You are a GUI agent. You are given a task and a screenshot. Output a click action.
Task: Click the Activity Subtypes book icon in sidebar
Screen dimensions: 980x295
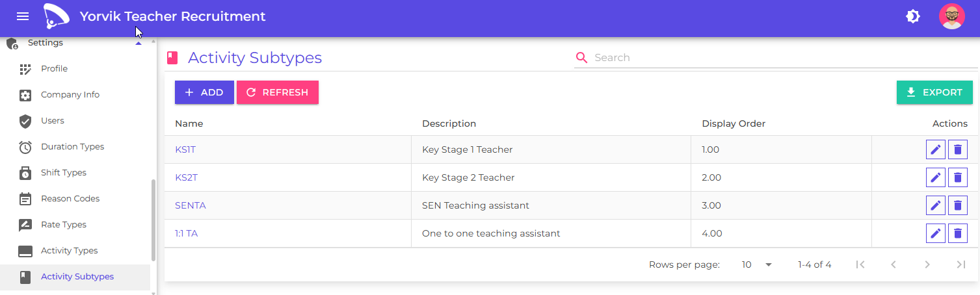(x=25, y=277)
